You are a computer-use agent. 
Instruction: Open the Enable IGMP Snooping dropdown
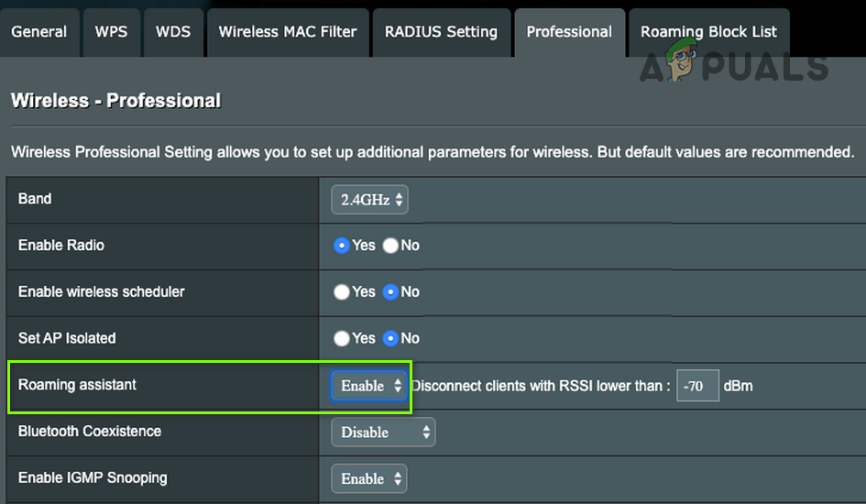pyautogui.click(x=369, y=478)
